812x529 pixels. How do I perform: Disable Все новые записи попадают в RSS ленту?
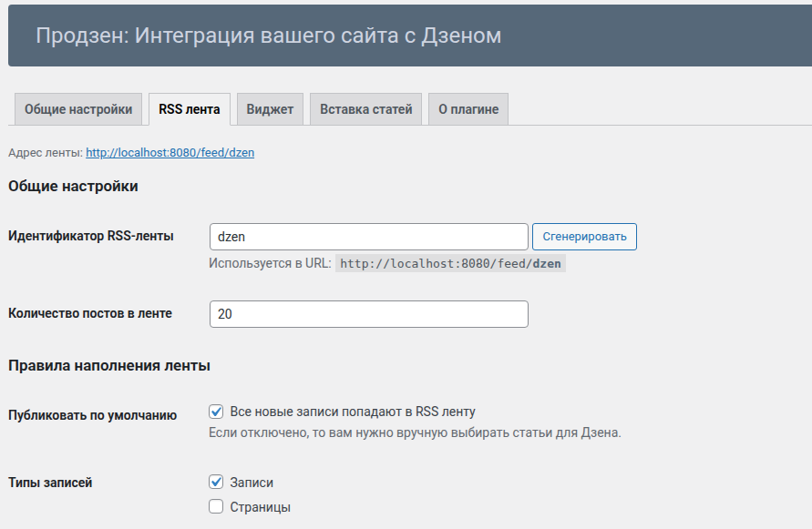216,412
